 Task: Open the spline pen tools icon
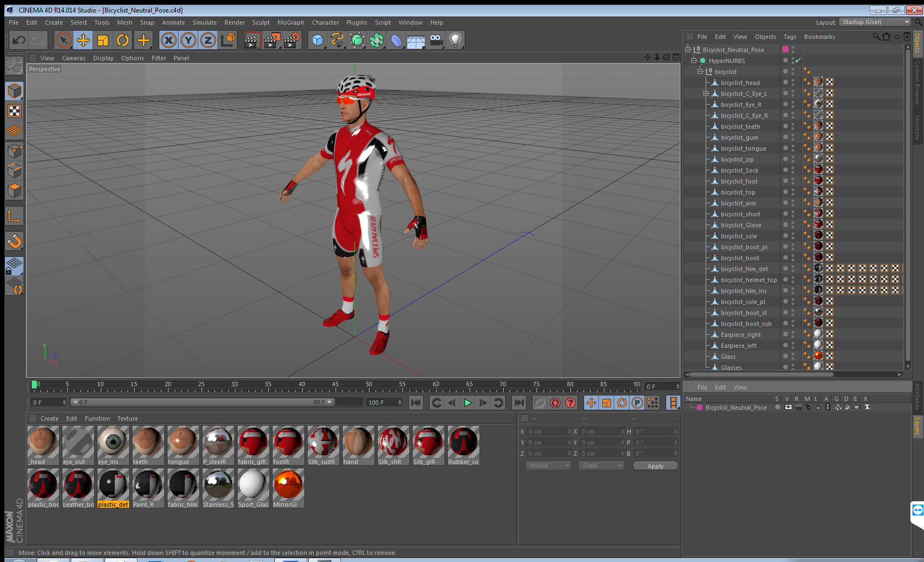coord(337,40)
